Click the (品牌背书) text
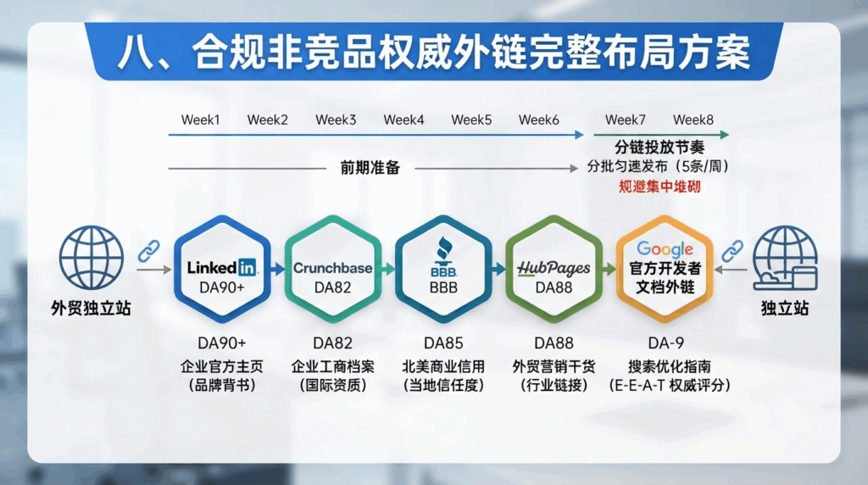This screenshot has width=868, height=485. tap(221, 385)
